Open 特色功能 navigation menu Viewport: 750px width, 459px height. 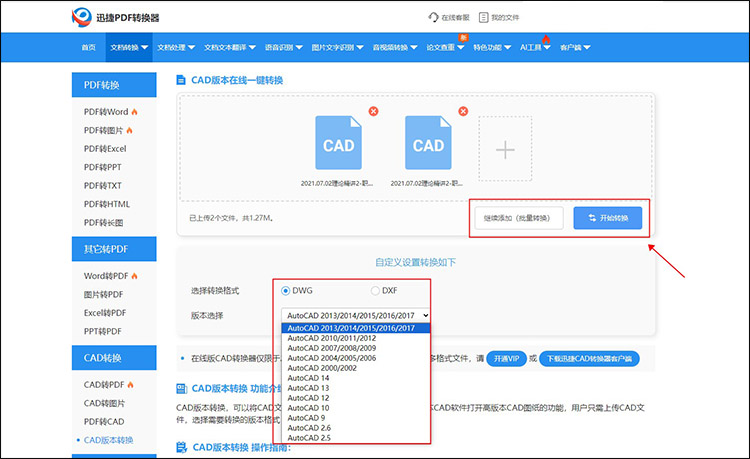(492, 47)
